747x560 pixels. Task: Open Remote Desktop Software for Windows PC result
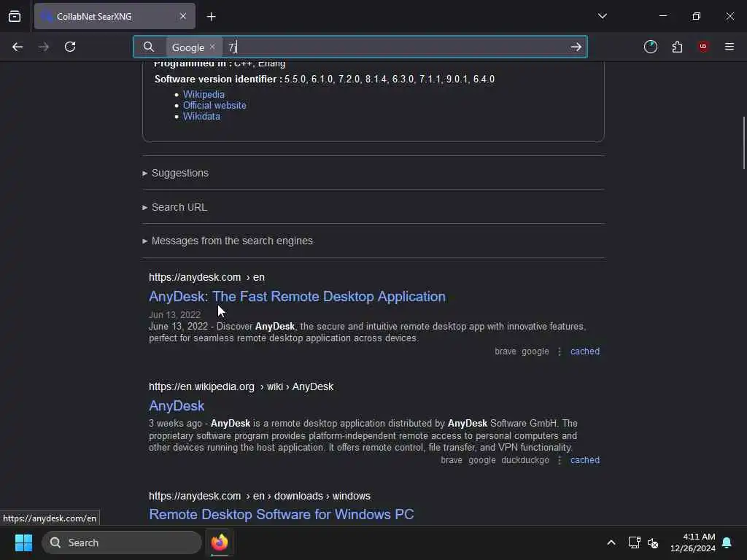tap(281, 514)
